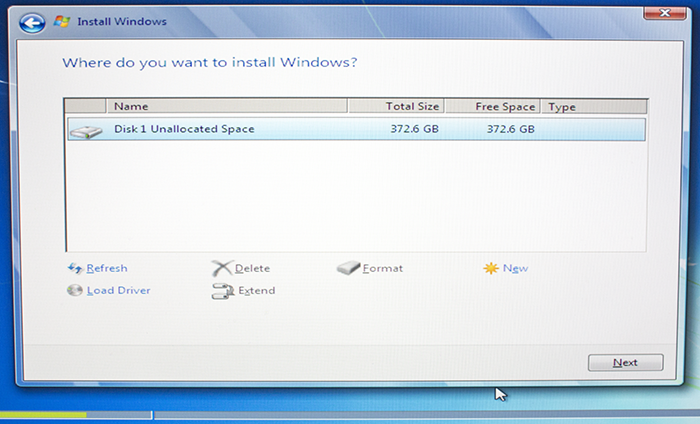
Task: Create a New partition
Action: click(x=515, y=268)
